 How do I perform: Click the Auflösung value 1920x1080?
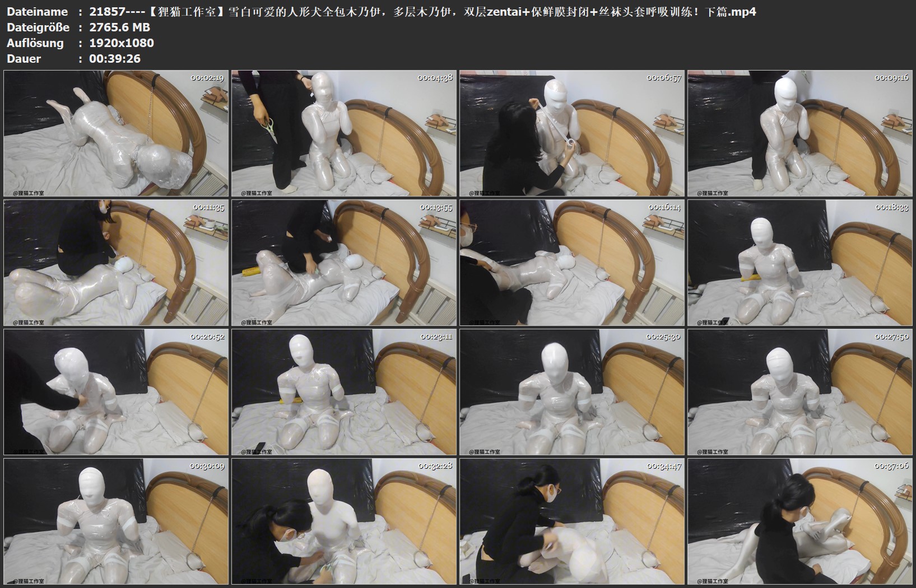(122, 43)
